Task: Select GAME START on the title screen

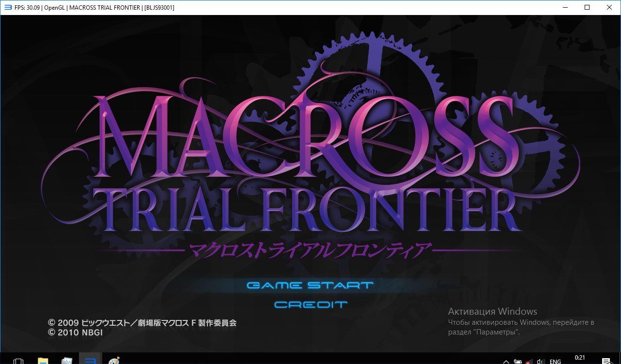Action: coord(310,285)
